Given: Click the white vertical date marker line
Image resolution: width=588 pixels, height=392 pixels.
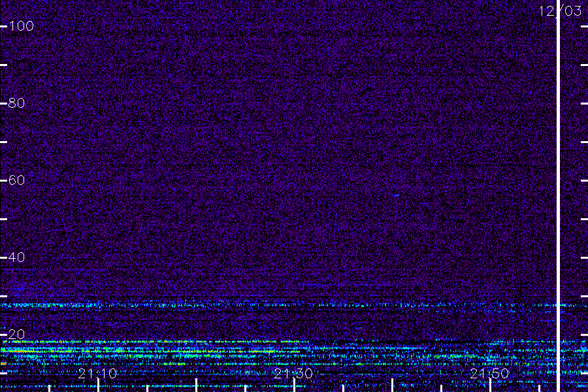Looking at the screenshot, I should click(558, 196).
